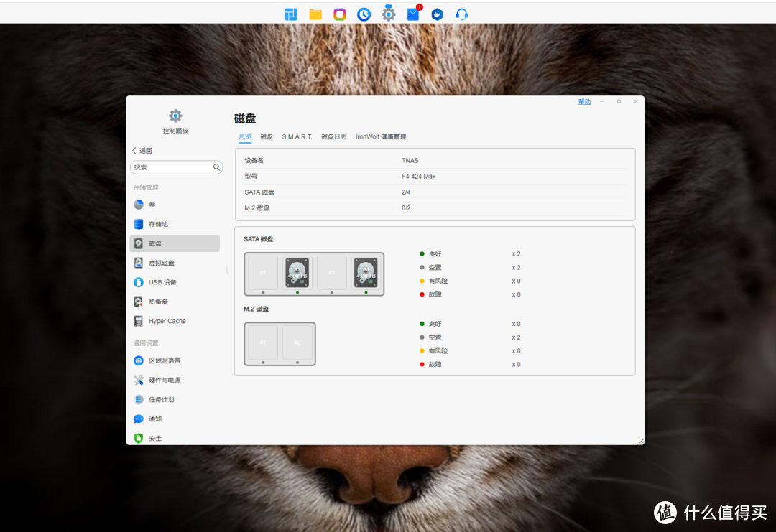Click the headset support icon in dock
The width and height of the screenshot is (776, 532).
coord(462,14)
